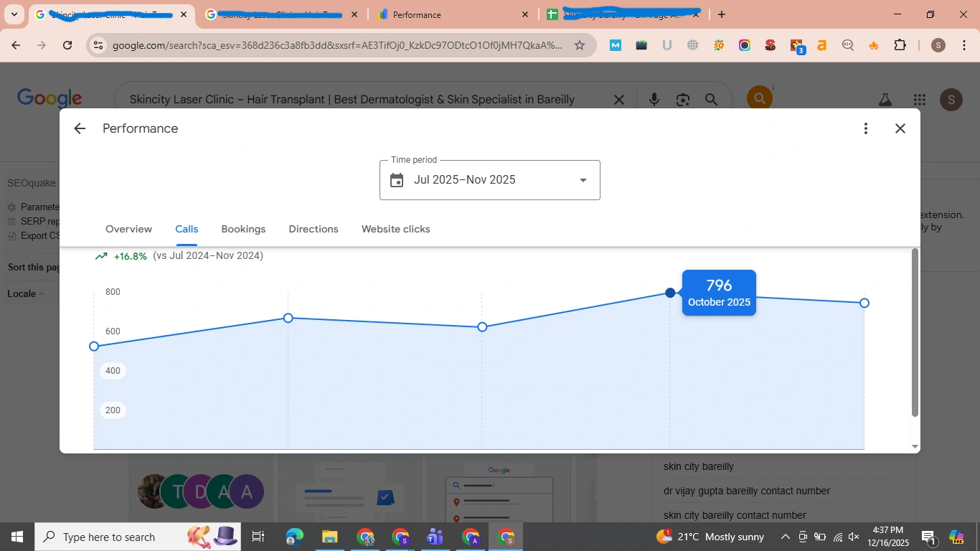Bookmark this page with the star
Screen dimensions: 980x551
click(x=580, y=45)
